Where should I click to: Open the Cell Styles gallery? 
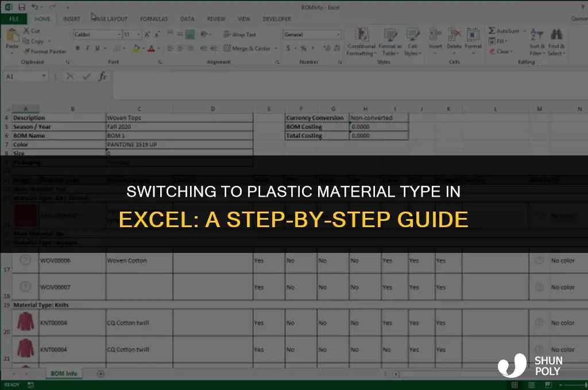click(x=412, y=42)
